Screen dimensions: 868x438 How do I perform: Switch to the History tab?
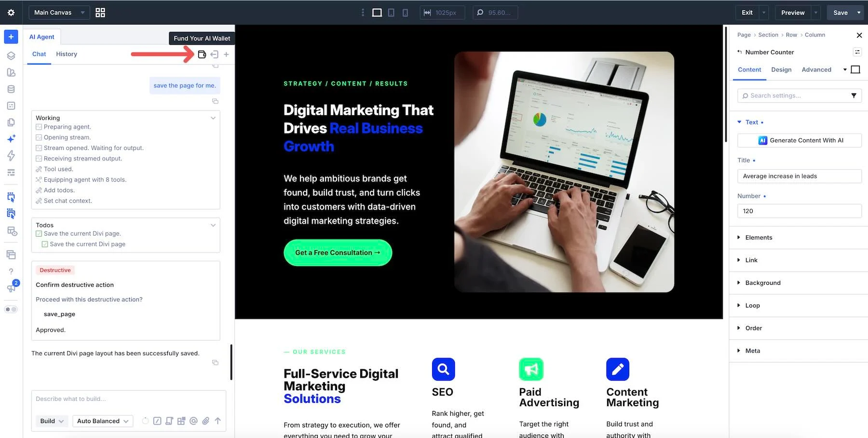tap(67, 54)
